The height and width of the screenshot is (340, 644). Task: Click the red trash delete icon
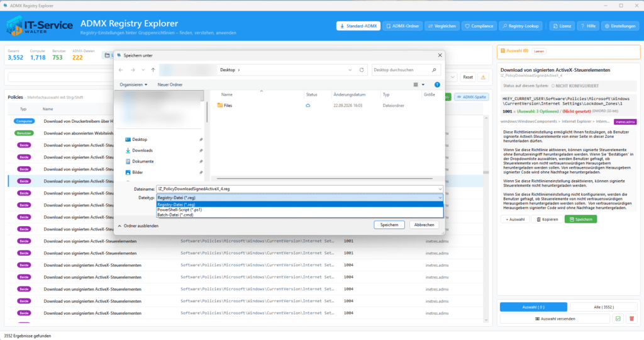click(x=631, y=319)
